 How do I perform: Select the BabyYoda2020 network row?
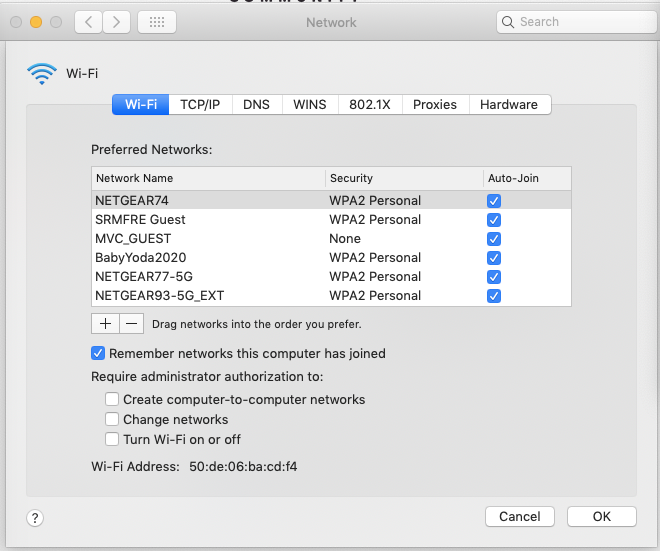click(x=210, y=258)
